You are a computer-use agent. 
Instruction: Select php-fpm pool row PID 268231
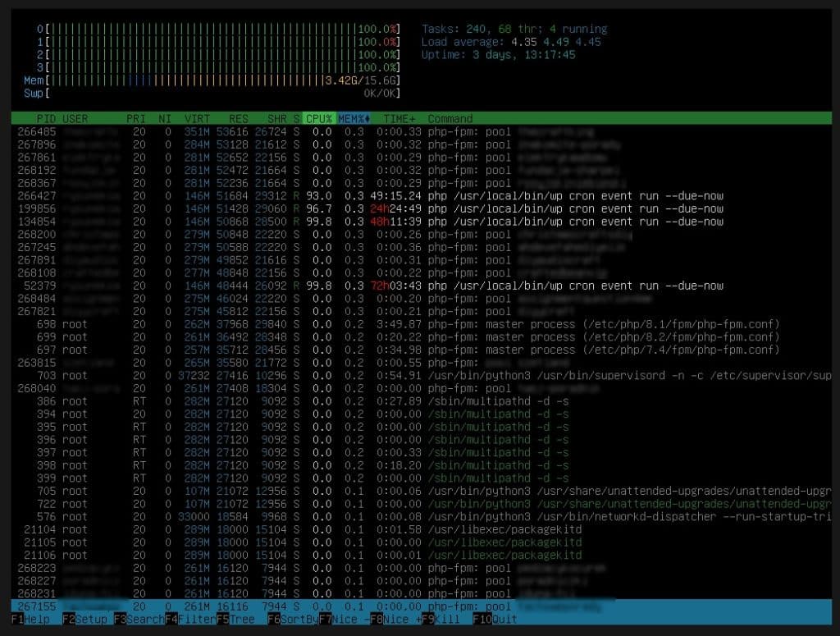[421, 593]
